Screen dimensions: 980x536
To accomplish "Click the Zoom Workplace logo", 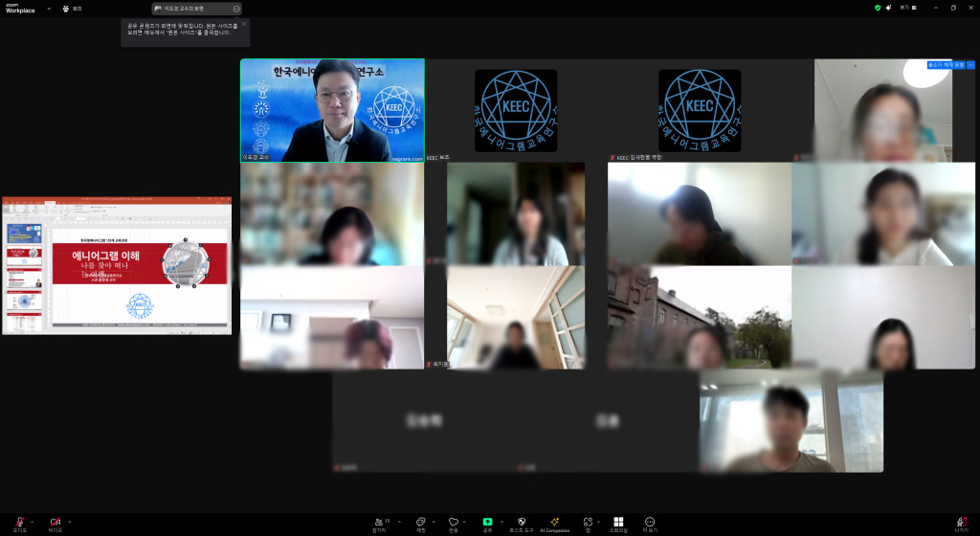I will coord(20,8).
